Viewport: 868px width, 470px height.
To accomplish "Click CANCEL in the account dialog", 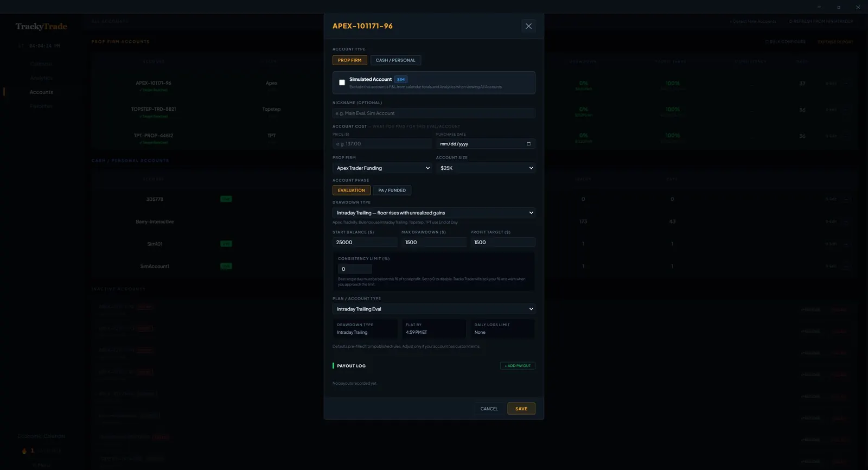I will (x=489, y=409).
